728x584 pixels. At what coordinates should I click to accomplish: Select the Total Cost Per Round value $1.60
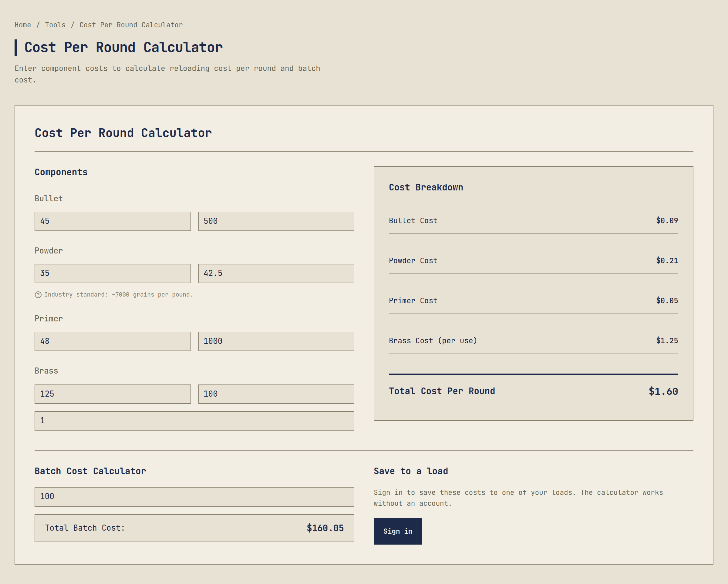[663, 391]
